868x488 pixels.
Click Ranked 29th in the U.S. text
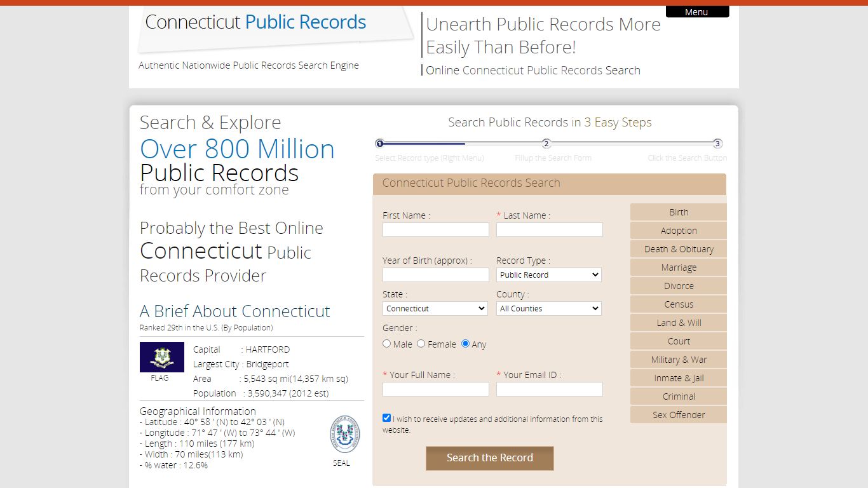pyautogui.click(x=206, y=328)
